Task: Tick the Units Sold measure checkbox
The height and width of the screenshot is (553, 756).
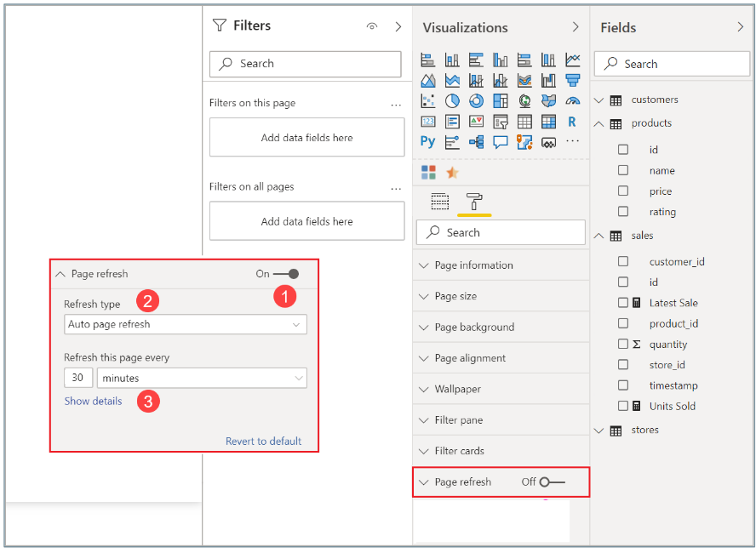Action: 623,406
